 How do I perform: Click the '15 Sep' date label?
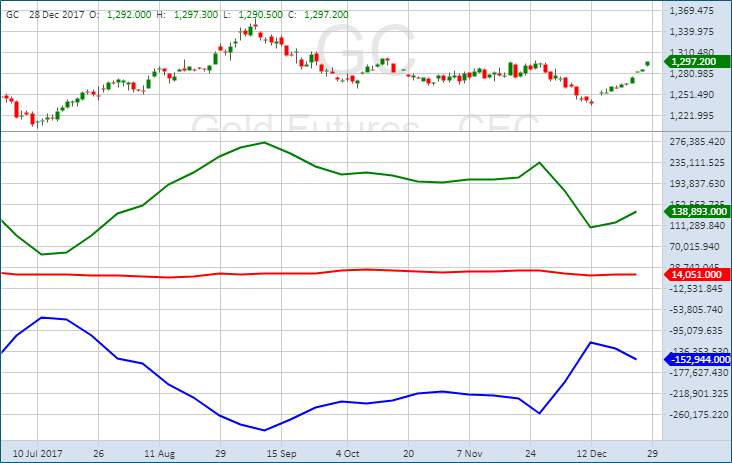[x=282, y=453]
